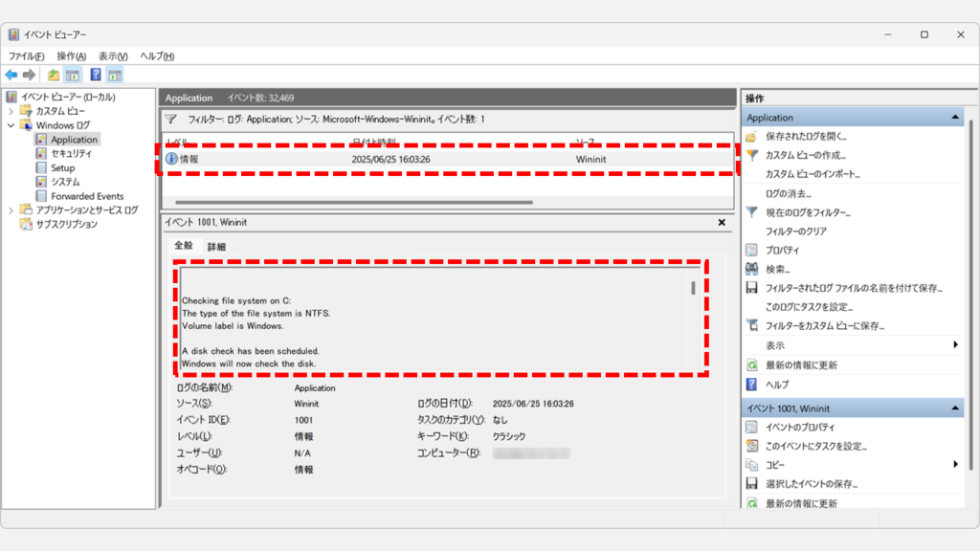Close the event 1001 preview pane

pyautogui.click(x=722, y=222)
